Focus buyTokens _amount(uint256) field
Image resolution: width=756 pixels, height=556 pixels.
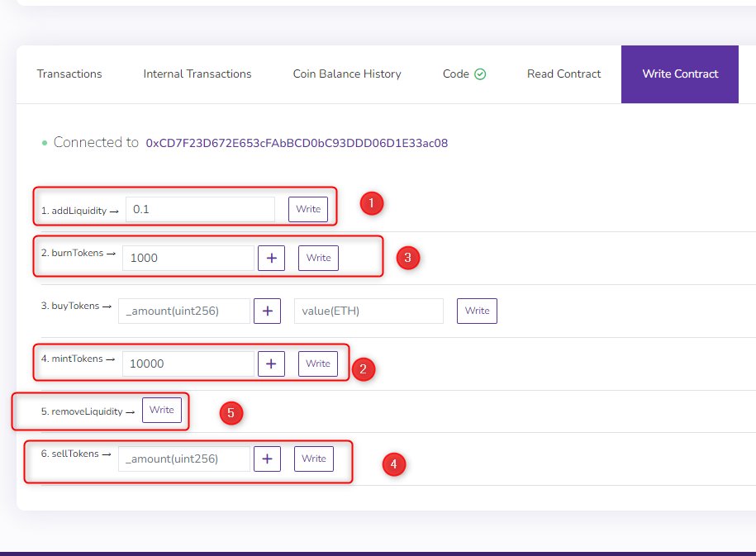tap(184, 311)
